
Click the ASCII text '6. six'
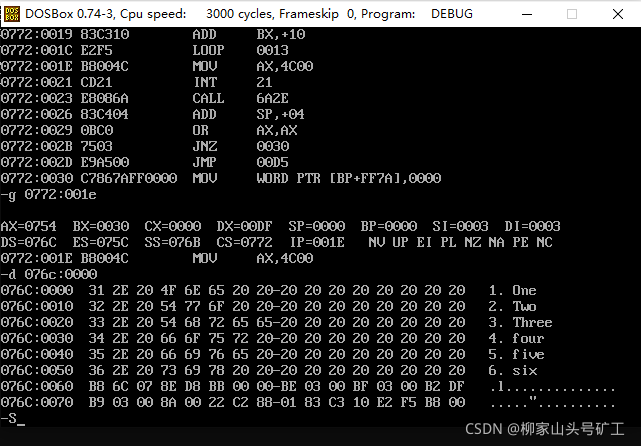[x=513, y=370]
